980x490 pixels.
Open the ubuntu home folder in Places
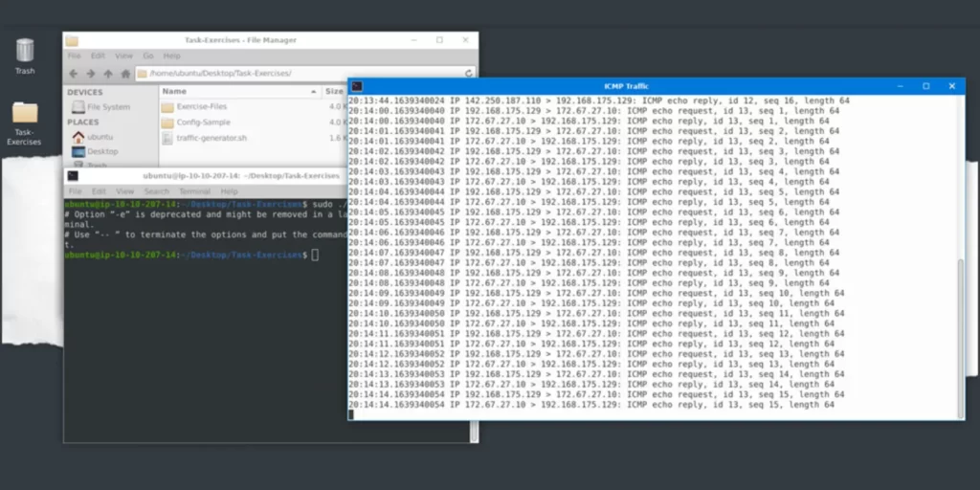[100, 137]
